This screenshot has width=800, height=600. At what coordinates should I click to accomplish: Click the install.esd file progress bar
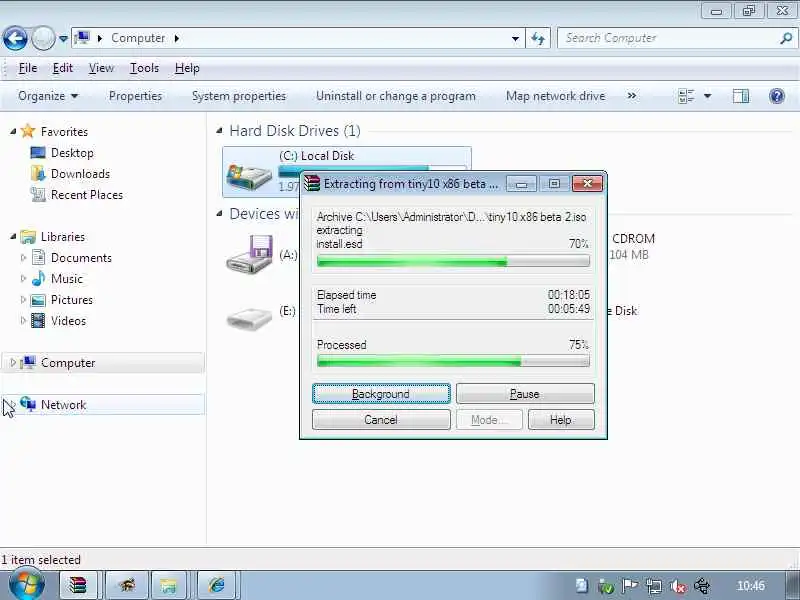coord(453,262)
